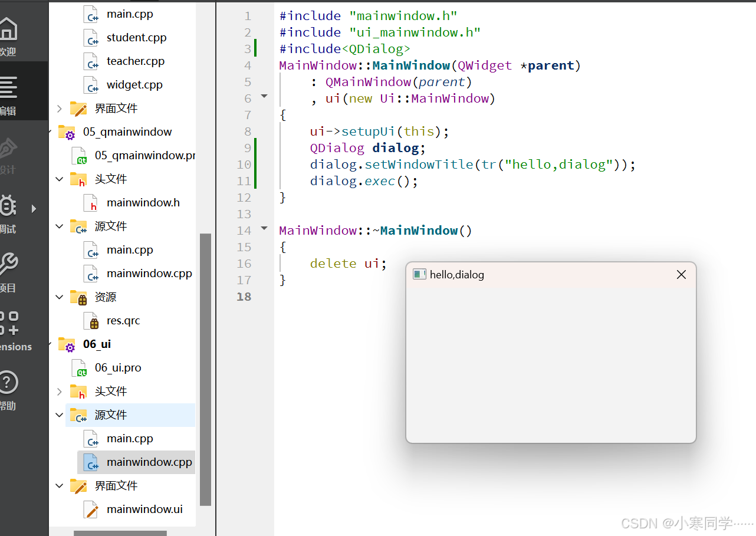Screen dimensions: 756x536
Task: Open the Help (帮助) mode
Action: coord(8,389)
